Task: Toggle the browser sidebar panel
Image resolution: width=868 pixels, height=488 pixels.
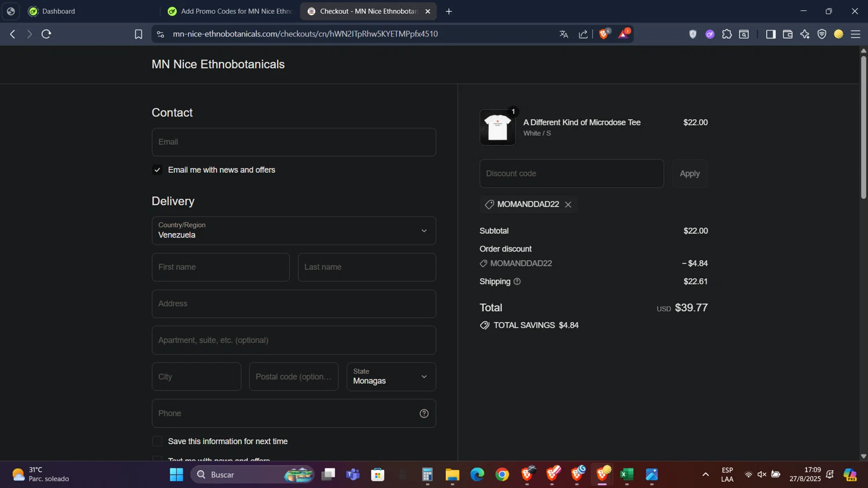Action: (770, 34)
